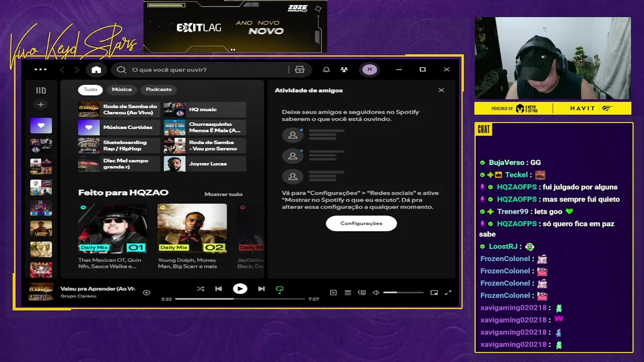Select the 'Música' filter chip
This screenshot has height=362, width=644.
pyautogui.click(x=122, y=89)
